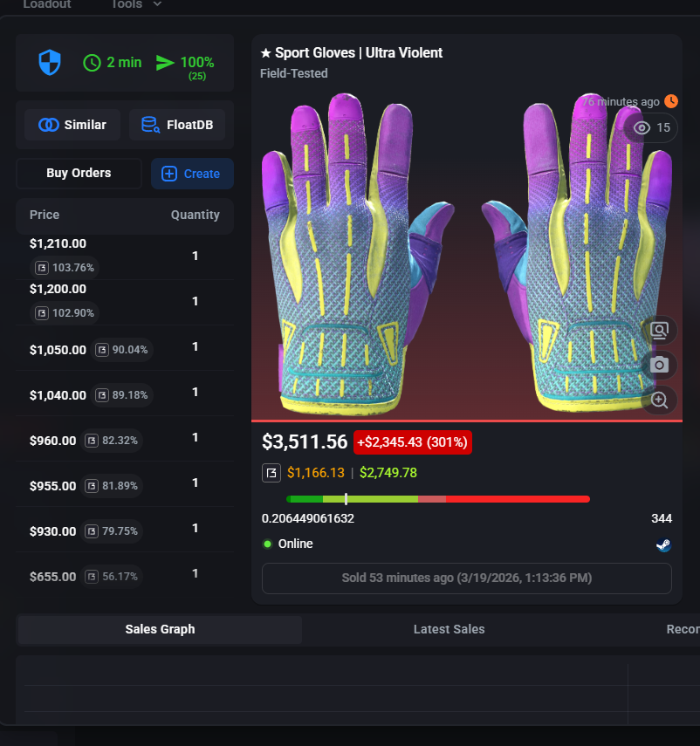Click the float value marker on the wear bar
This screenshot has width=700, height=746.
coord(347,498)
